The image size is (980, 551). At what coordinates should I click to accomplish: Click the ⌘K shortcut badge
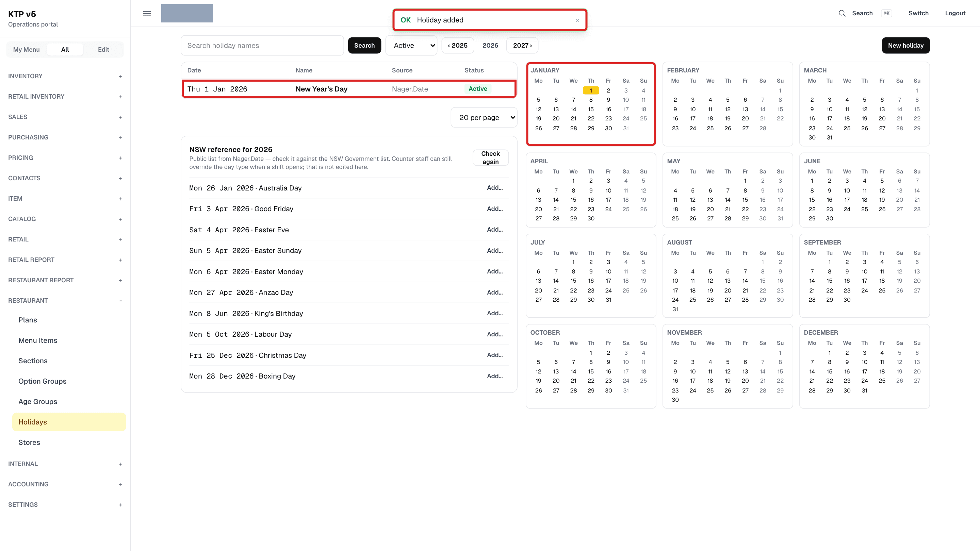click(x=886, y=13)
